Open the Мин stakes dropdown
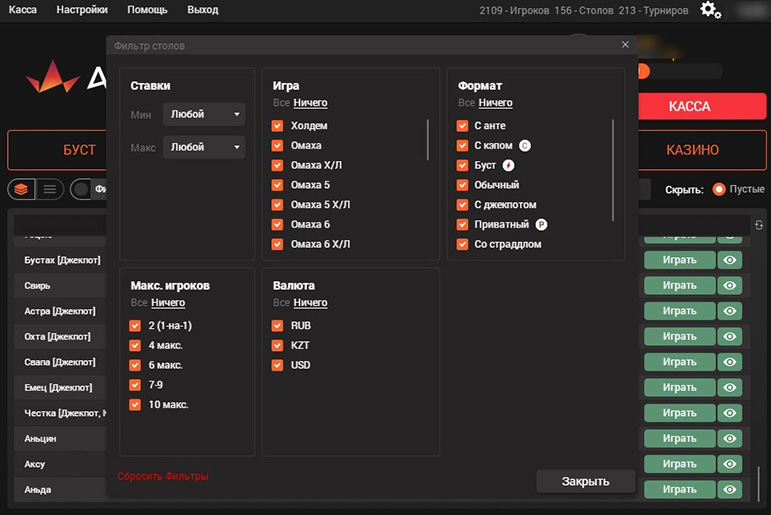 [x=204, y=115]
